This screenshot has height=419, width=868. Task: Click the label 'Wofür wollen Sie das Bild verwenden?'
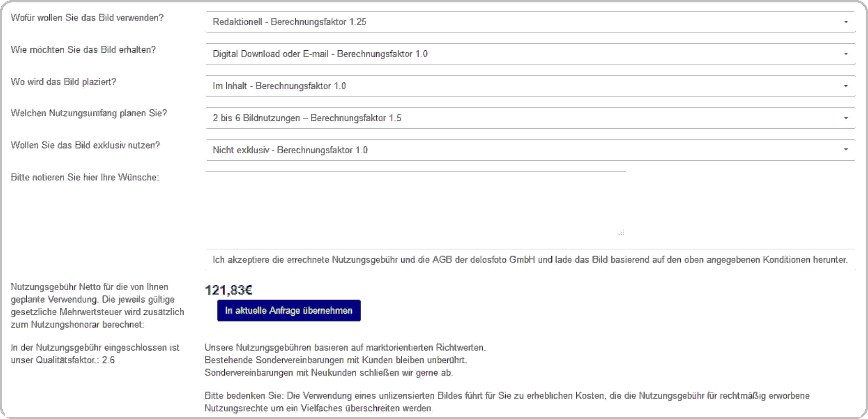pyautogui.click(x=87, y=17)
